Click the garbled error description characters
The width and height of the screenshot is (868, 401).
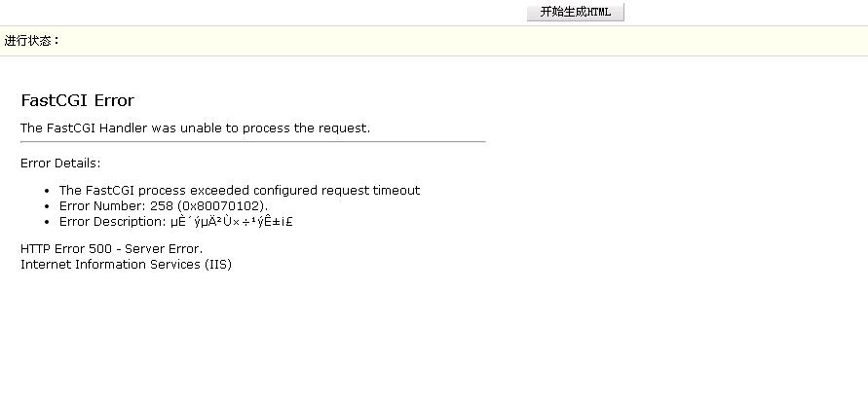[x=232, y=222]
